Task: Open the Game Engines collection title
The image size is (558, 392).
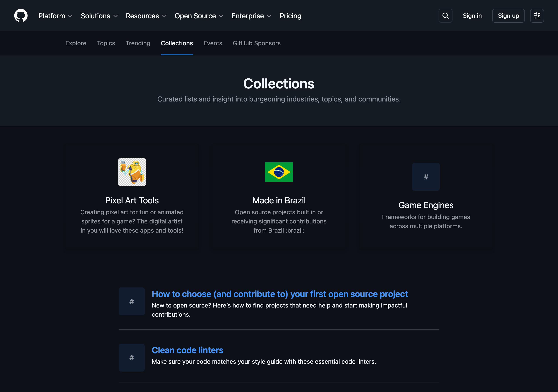Action: tap(426, 205)
